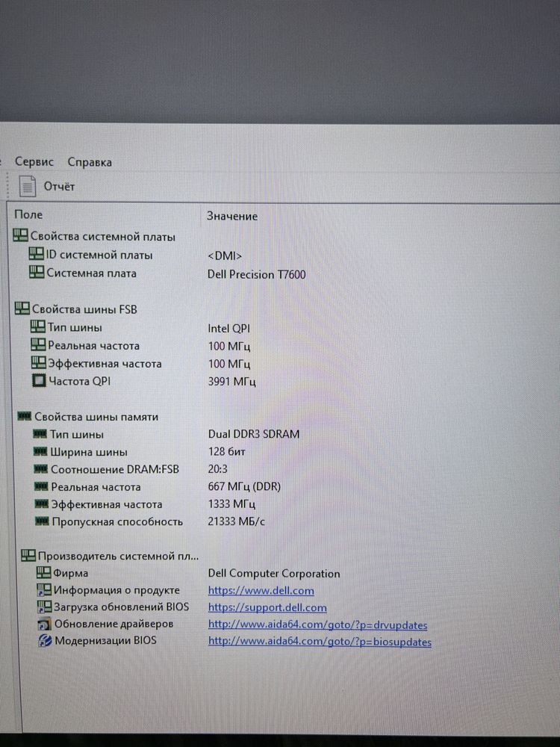
Task: Click the FSB Реальная частота row icon
Action: [x=38, y=344]
